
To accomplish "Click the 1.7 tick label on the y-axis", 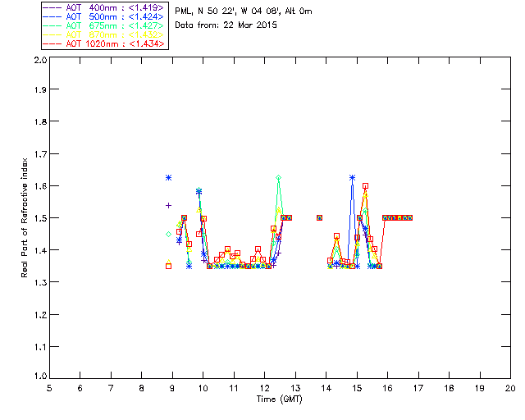I will 40,153.
